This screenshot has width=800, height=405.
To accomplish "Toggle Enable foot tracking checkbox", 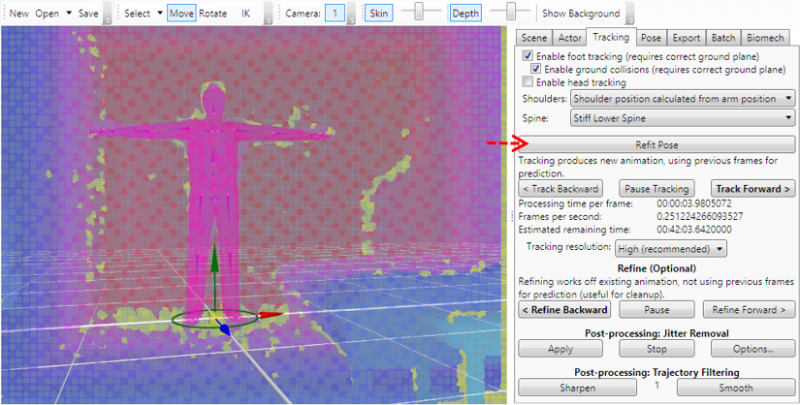I will click(528, 56).
